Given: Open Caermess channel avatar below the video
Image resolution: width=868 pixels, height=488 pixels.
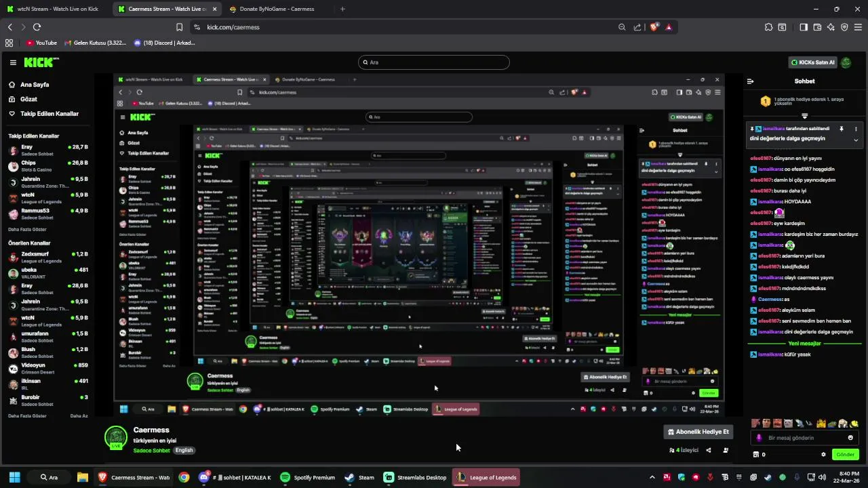Looking at the screenshot, I should [116, 438].
